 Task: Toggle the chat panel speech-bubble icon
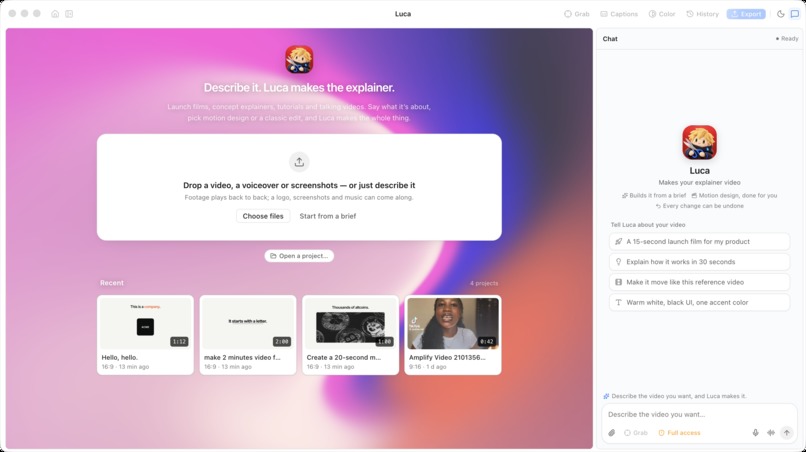point(795,14)
